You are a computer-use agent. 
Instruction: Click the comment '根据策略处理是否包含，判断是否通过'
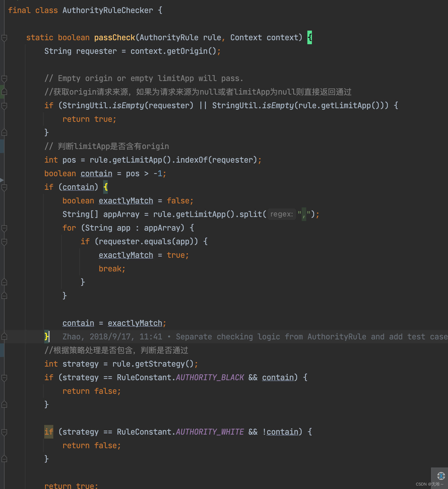pyautogui.click(x=116, y=350)
